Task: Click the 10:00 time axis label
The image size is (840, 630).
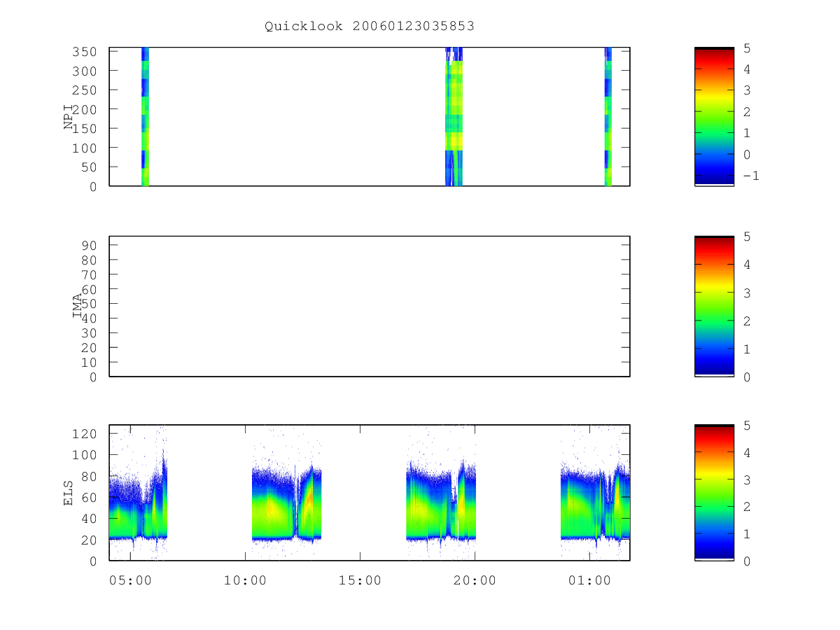Action: pyautogui.click(x=245, y=580)
